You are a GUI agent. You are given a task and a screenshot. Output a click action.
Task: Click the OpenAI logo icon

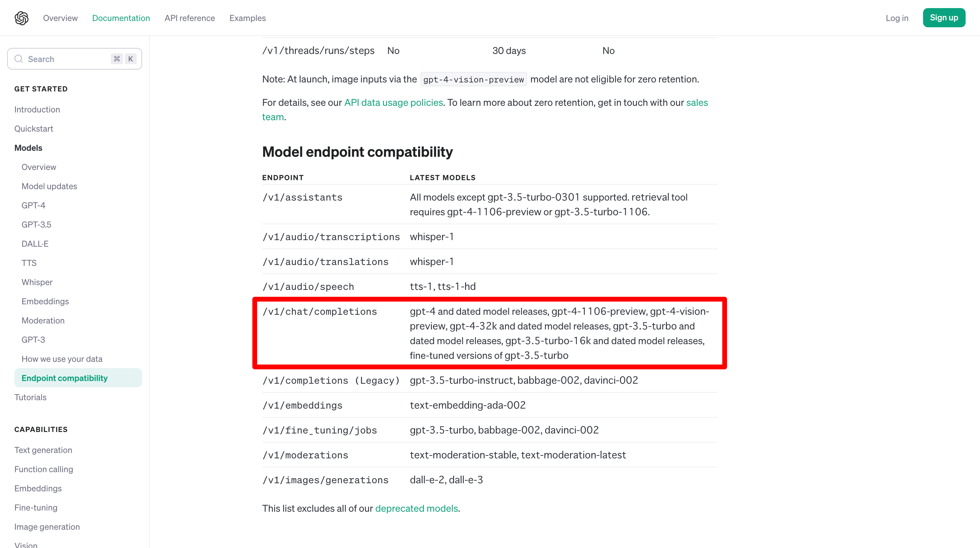coord(22,18)
